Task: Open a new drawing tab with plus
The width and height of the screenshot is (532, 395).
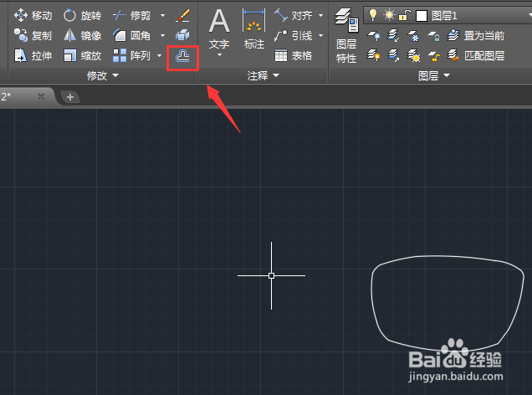Action: [70, 97]
